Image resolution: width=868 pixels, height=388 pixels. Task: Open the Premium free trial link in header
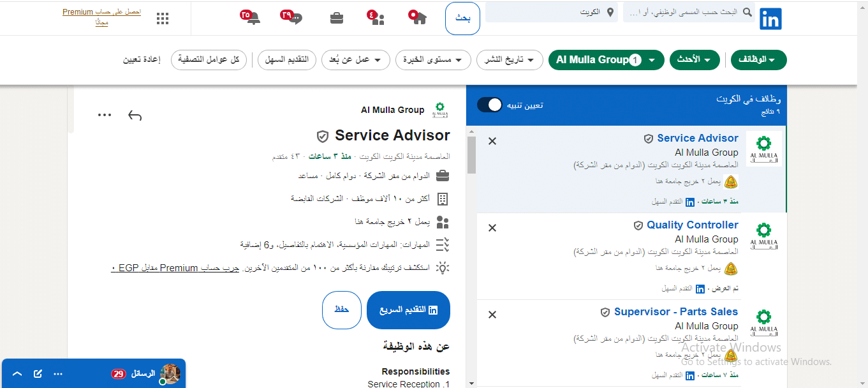coord(101,17)
